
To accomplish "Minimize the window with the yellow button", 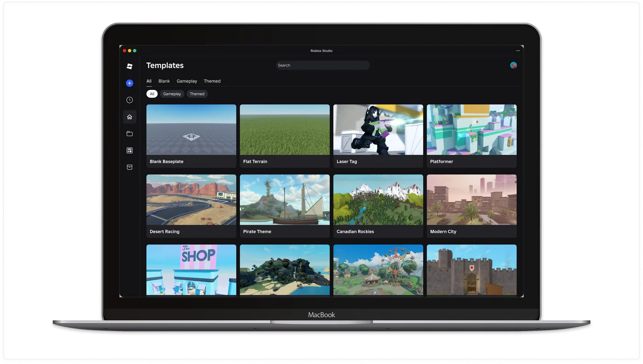I will point(130,51).
